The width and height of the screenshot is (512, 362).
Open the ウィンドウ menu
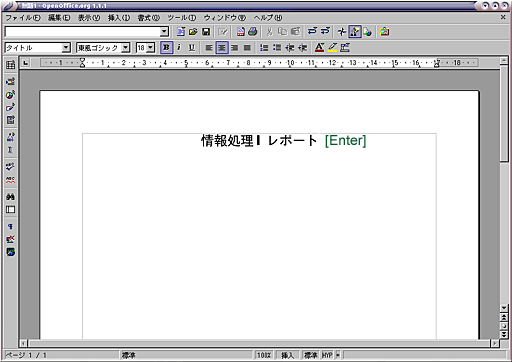(225, 18)
